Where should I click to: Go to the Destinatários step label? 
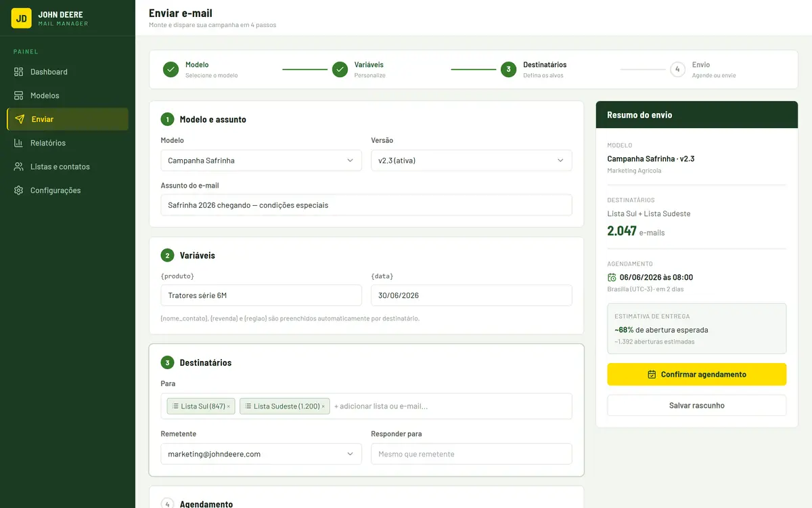coord(545,65)
